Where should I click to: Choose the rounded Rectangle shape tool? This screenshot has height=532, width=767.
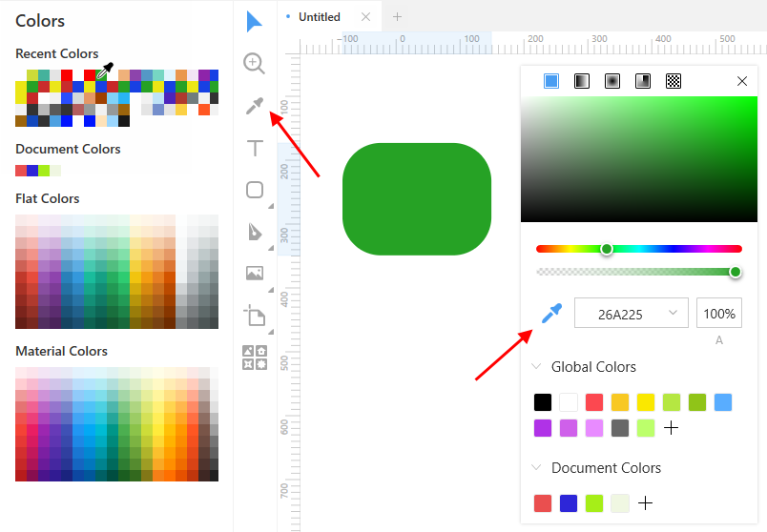(x=255, y=190)
